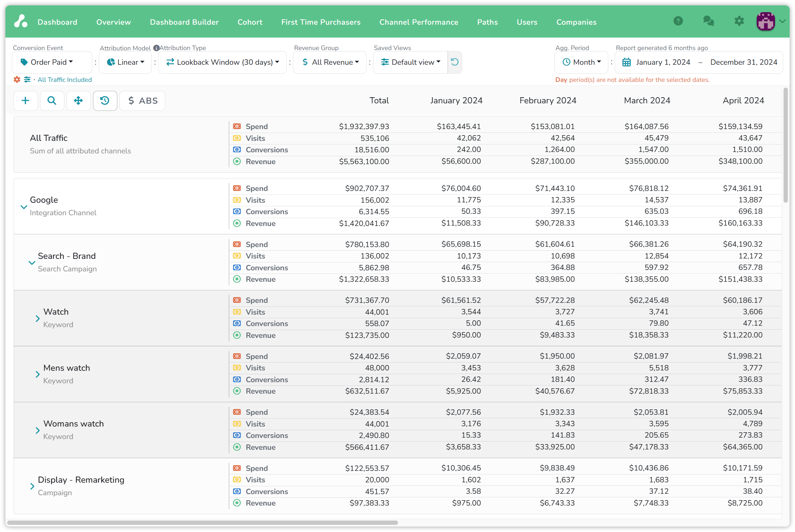Open the Order Paid conversion event dropdown
Image resolution: width=795 pixels, height=532 pixels.
coord(52,62)
